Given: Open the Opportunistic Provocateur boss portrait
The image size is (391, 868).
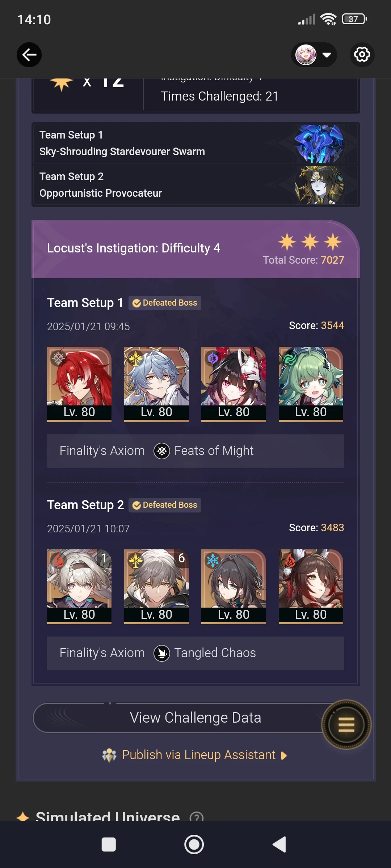Looking at the screenshot, I should point(319,185).
